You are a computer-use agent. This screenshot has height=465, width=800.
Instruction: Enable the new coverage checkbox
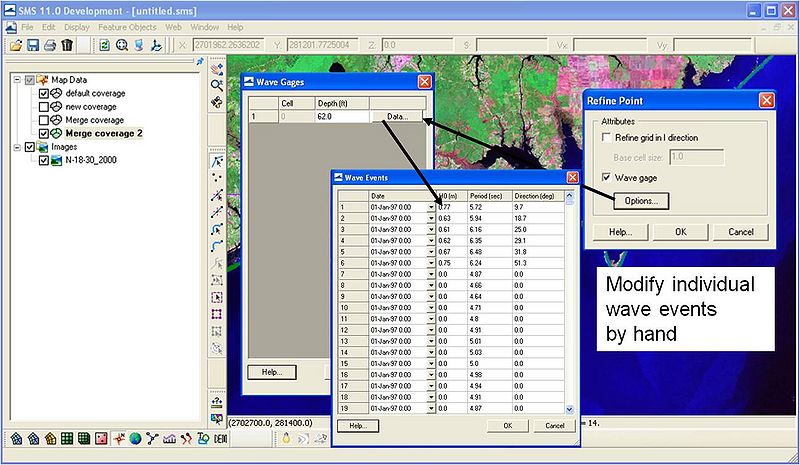[44, 107]
